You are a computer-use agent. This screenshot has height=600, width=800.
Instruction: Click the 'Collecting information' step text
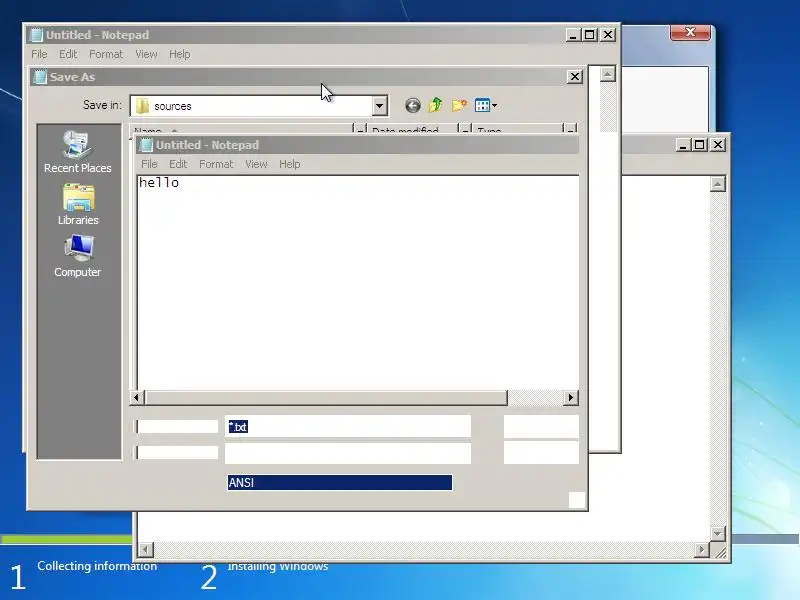[x=97, y=566]
